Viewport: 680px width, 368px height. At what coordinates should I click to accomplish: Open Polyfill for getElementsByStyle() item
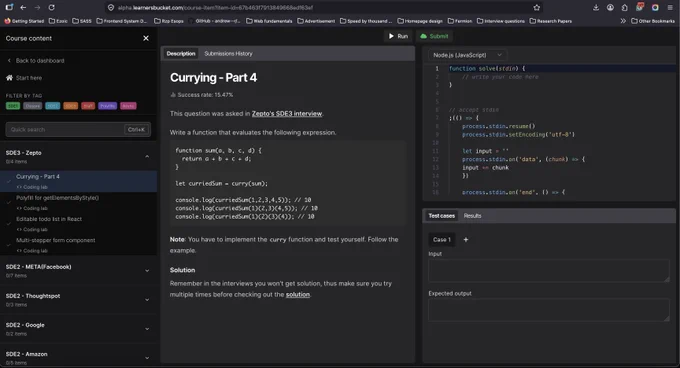[78, 202]
